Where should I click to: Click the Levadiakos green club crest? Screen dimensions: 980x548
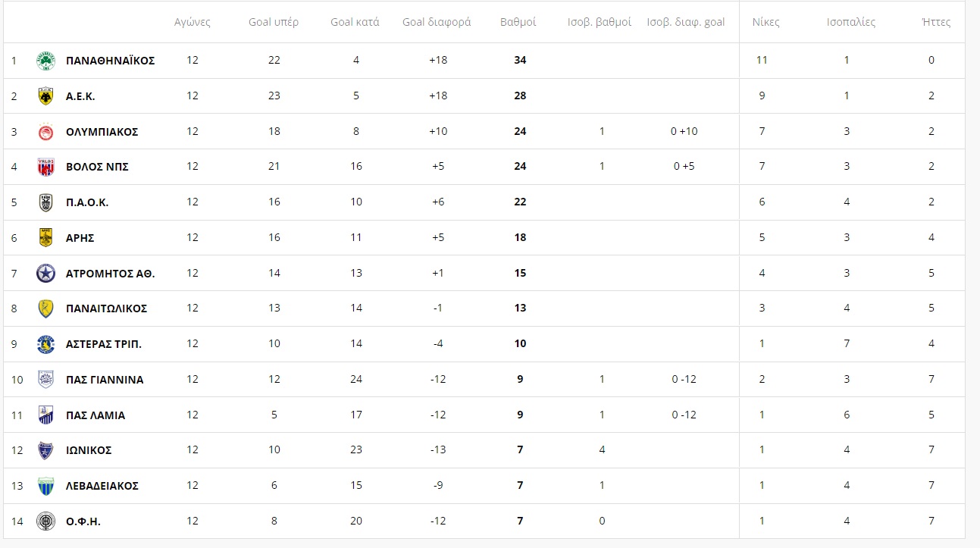tap(46, 486)
